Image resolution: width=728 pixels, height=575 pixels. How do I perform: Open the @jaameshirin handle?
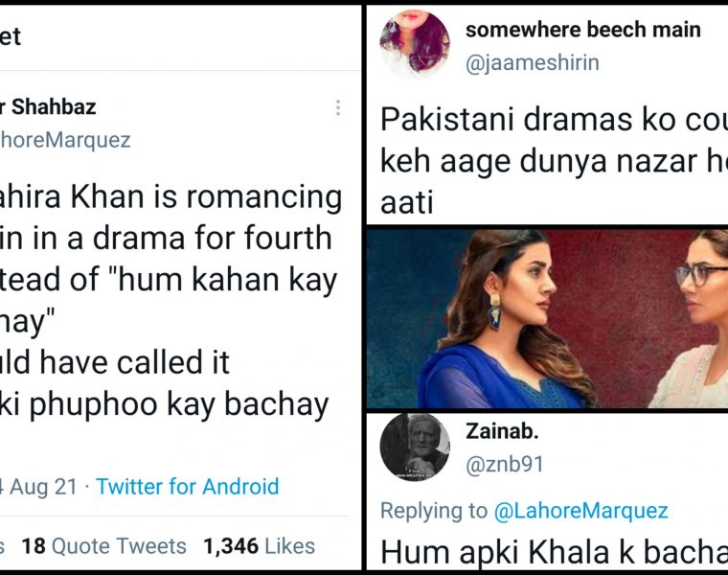[532, 63]
